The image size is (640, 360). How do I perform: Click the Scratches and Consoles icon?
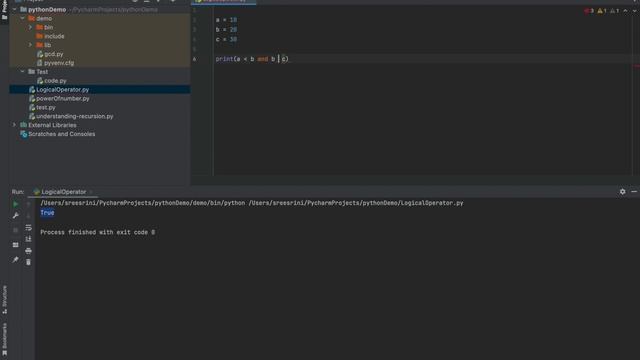pyautogui.click(x=24, y=134)
